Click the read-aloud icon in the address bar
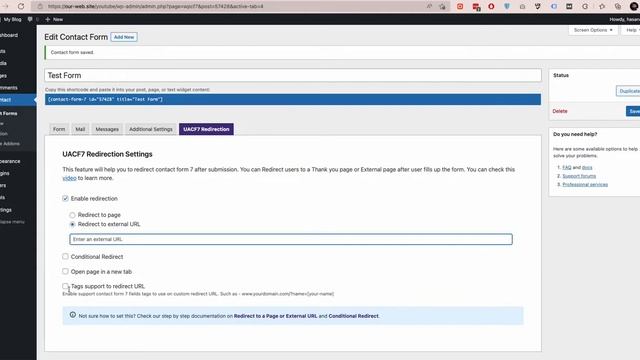Viewport: 640px width, 360px height. click(x=429, y=6)
